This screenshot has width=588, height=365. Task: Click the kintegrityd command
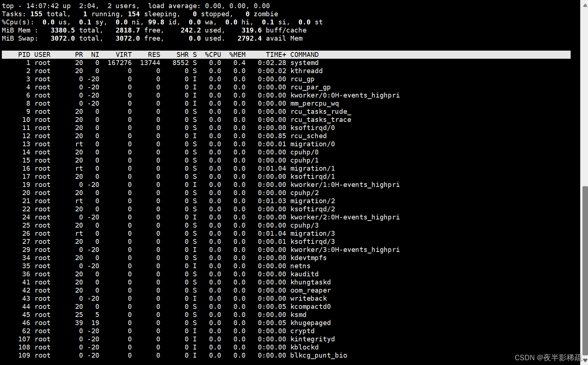point(312,339)
